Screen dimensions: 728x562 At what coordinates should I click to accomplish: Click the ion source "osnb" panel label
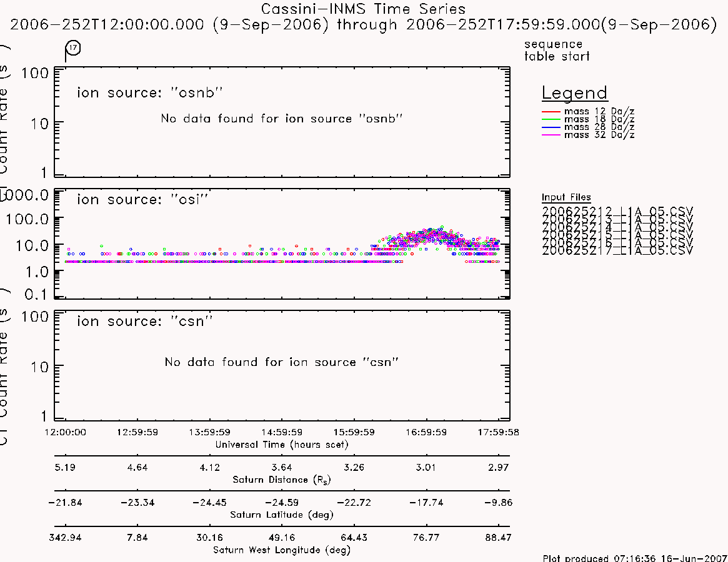[x=149, y=93]
